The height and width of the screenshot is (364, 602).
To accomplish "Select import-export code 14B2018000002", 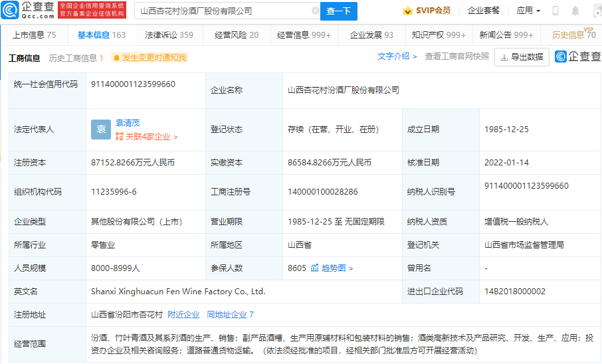I will click(x=515, y=292).
